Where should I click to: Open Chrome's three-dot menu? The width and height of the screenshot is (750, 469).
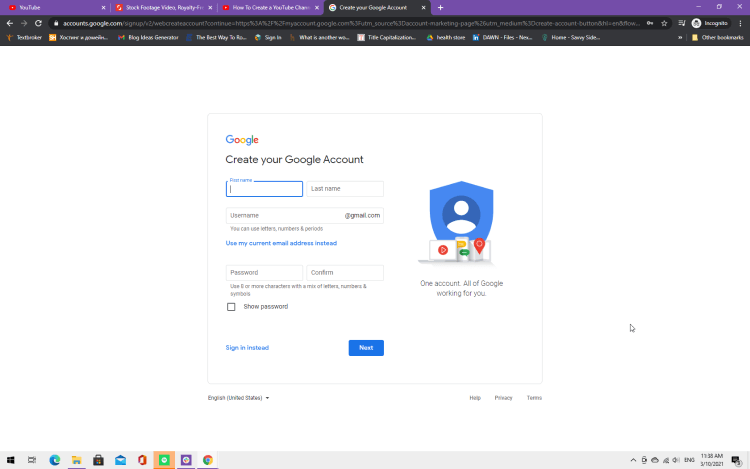tap(740, 23)
